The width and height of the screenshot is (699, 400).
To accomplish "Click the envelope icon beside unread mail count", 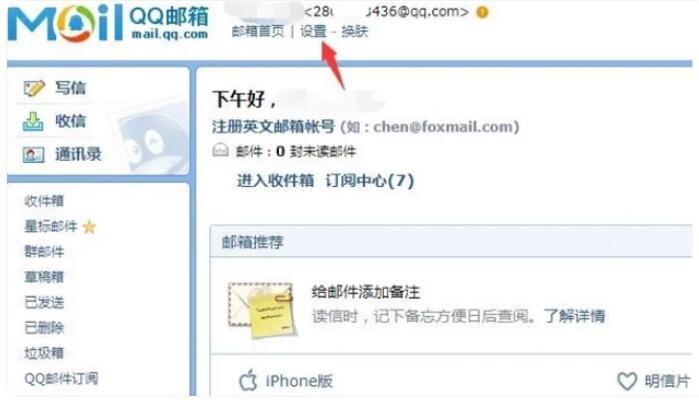I will pos(220,151).
